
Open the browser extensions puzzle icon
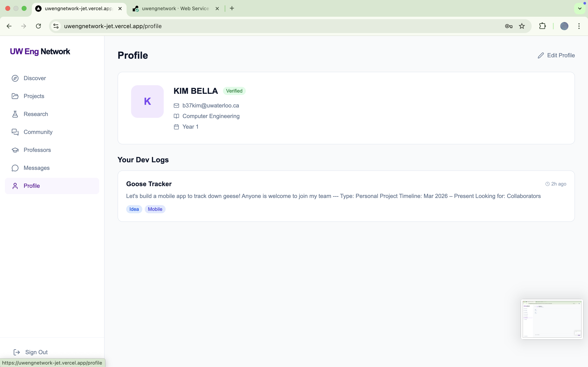[542, 26]
